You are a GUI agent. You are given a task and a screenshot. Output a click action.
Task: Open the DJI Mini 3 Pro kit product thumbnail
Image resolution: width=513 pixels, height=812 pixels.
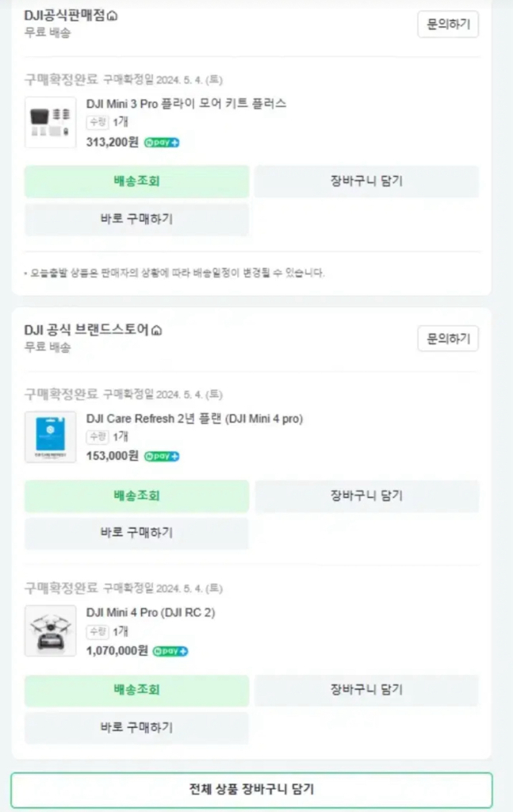(x=50, y=121)
